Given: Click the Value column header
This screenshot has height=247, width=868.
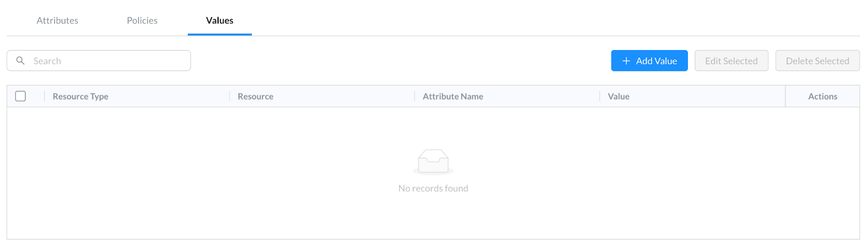Looking at the screenshot, I should tap(618, 96).
